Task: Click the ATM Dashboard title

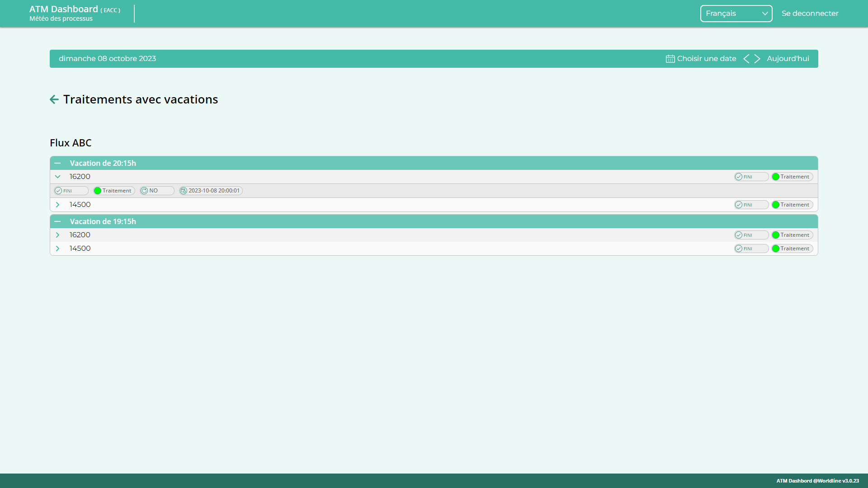Action: 64,9
